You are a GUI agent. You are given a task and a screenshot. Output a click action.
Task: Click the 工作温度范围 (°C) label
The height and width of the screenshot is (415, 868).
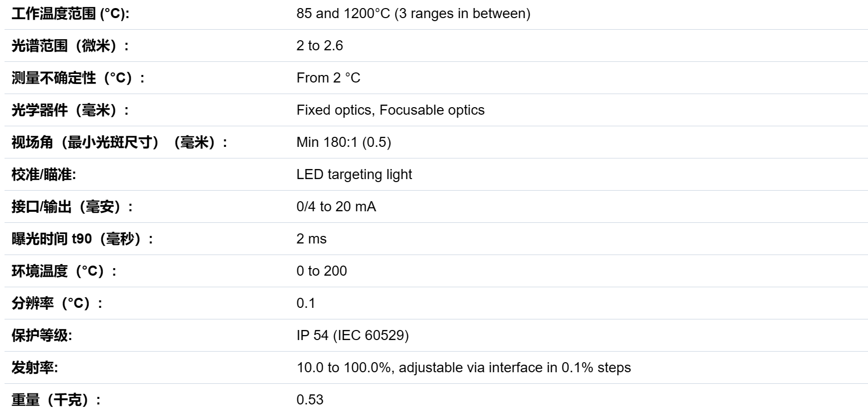coord(70,14)
